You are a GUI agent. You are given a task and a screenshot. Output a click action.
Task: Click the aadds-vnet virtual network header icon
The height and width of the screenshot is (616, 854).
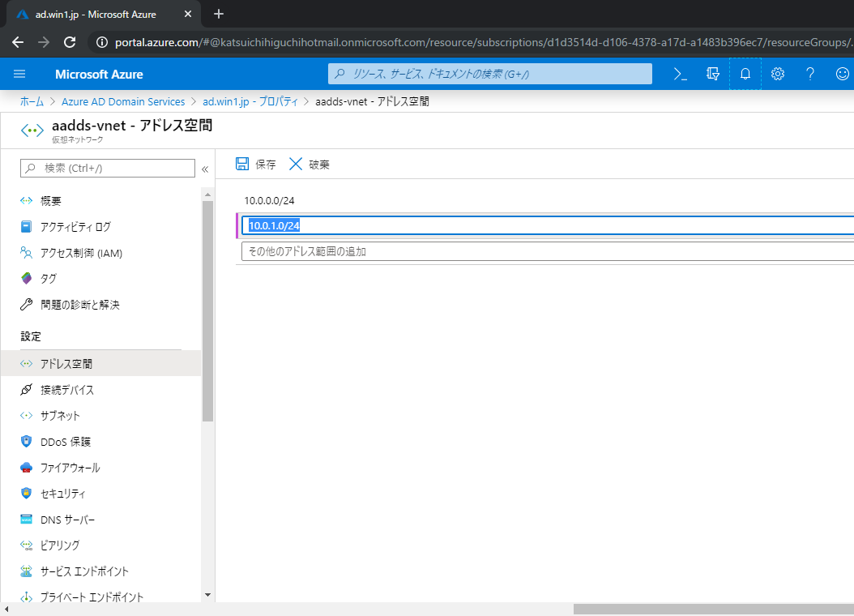[32, 130]
